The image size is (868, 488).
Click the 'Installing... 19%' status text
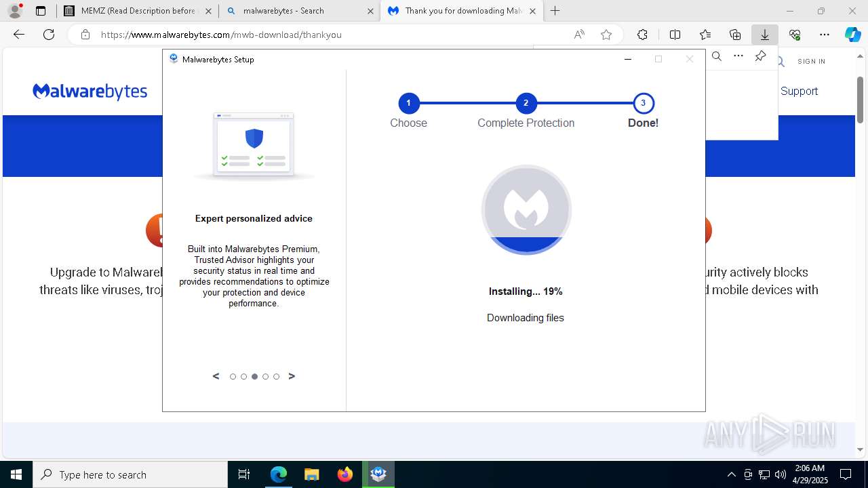(x=526, y=291)
